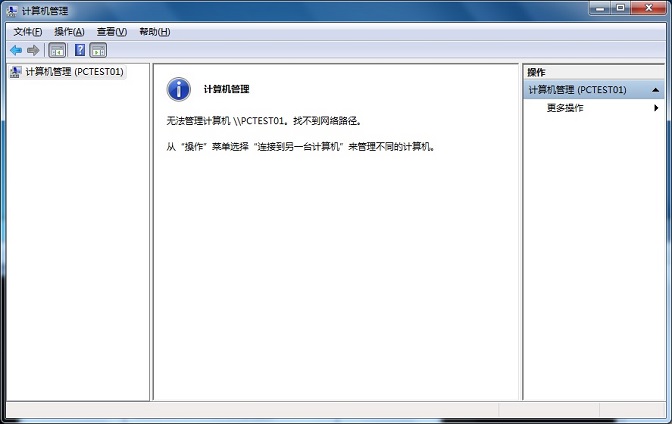Open the 帮助(H) menu
Viewport: 672px width, 424px height.
155,32
